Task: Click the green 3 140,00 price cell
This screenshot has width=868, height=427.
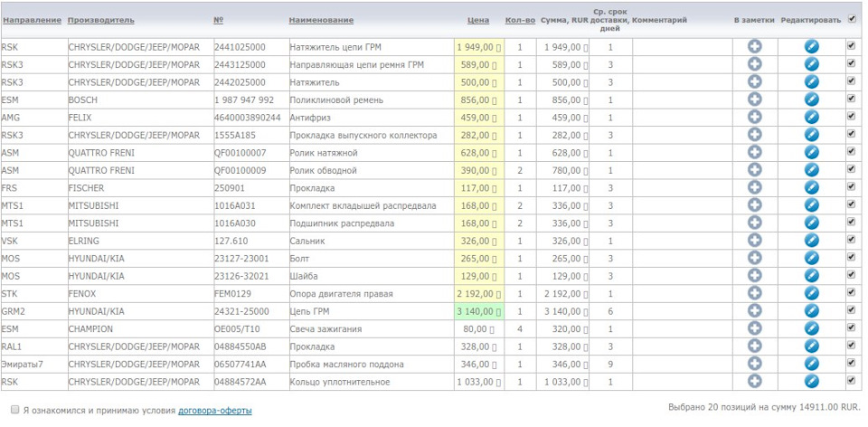Action: [x=479, y=311]
